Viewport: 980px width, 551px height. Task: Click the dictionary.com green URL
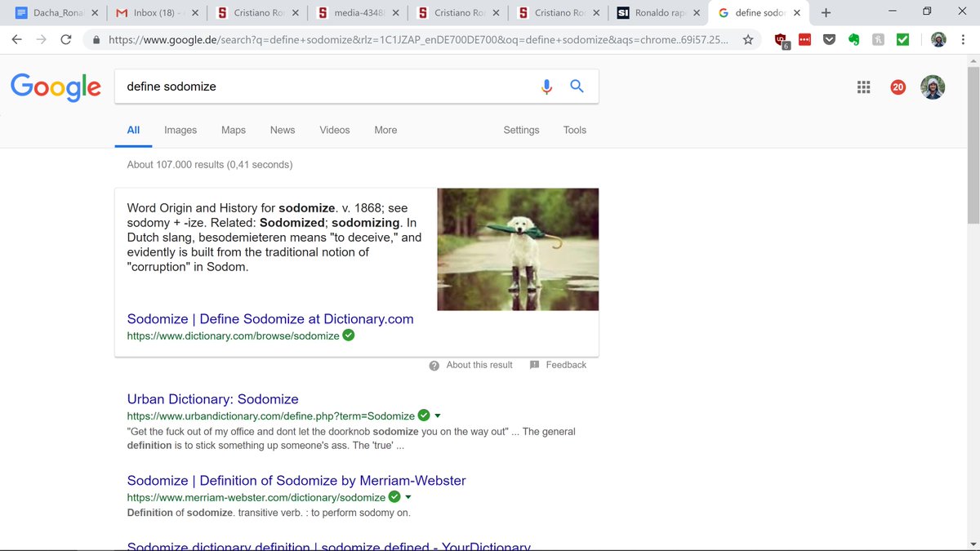[x=233, y=335]
